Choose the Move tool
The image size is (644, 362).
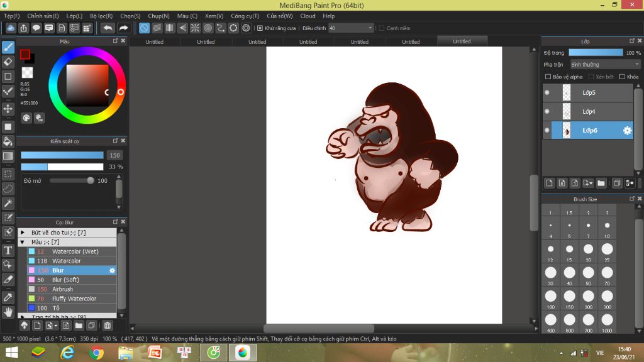point(8,109)
